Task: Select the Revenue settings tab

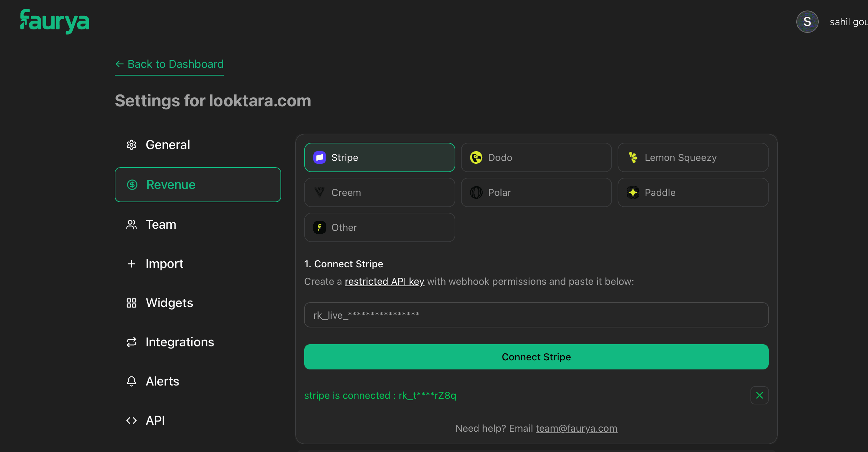Action: [x=198, y=185]
